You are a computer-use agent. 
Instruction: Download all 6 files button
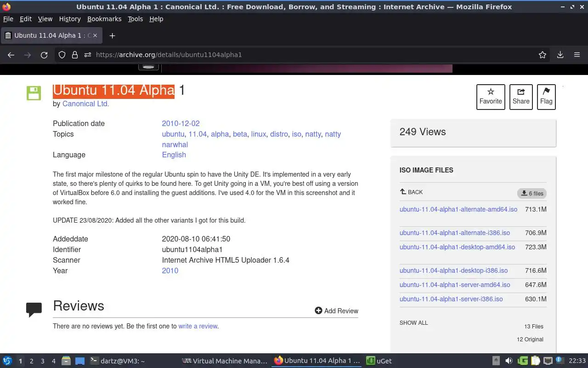pos(532,193)
